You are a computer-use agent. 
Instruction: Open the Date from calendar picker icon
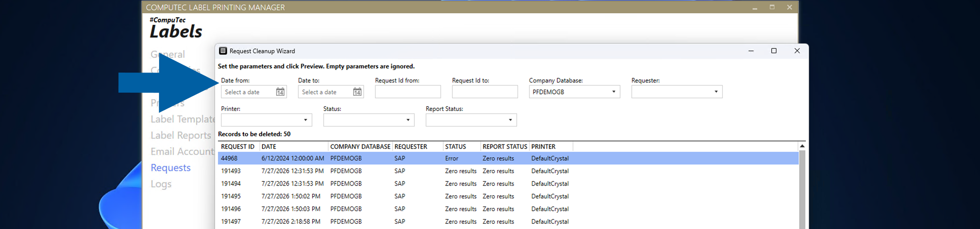(280, 92)
